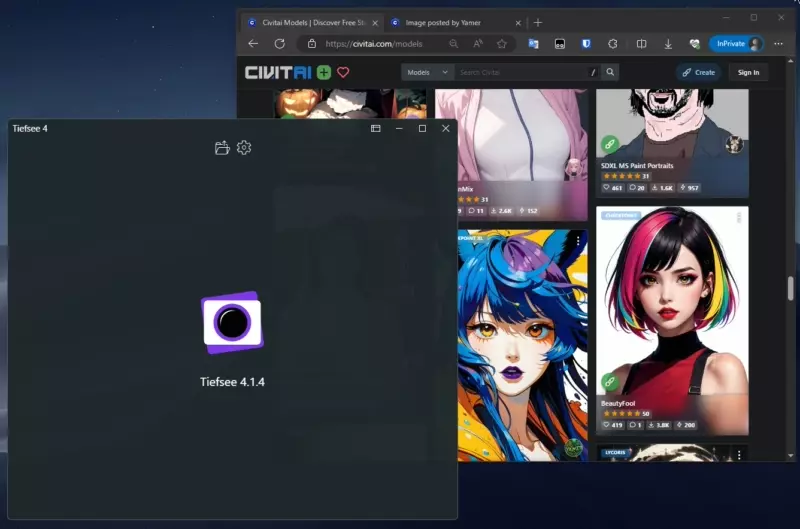This screenshot has width=800, height=529.
Task: Click the browser refresh icon
Action: click(x=280, y=44)
